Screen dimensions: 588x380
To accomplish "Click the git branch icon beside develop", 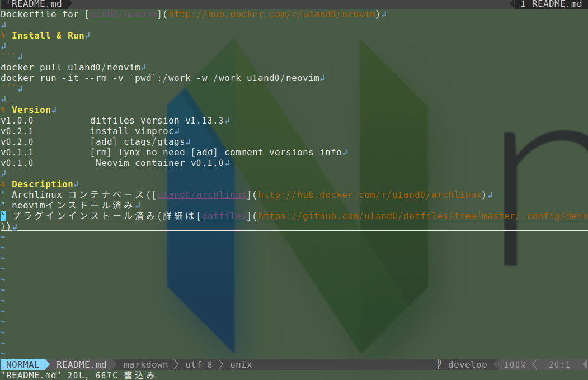I will (439, 365).
